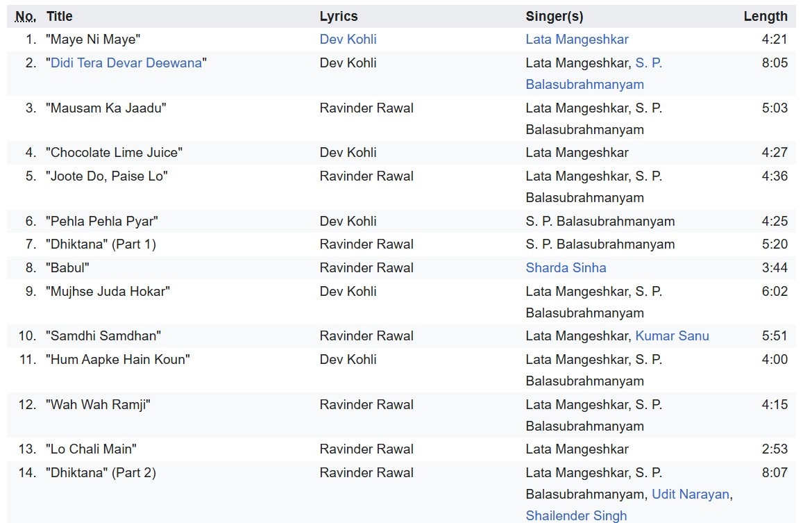This screenshot has width=812, height=523.
Task: Click the 8:05 track length
Action: [775, 63]
